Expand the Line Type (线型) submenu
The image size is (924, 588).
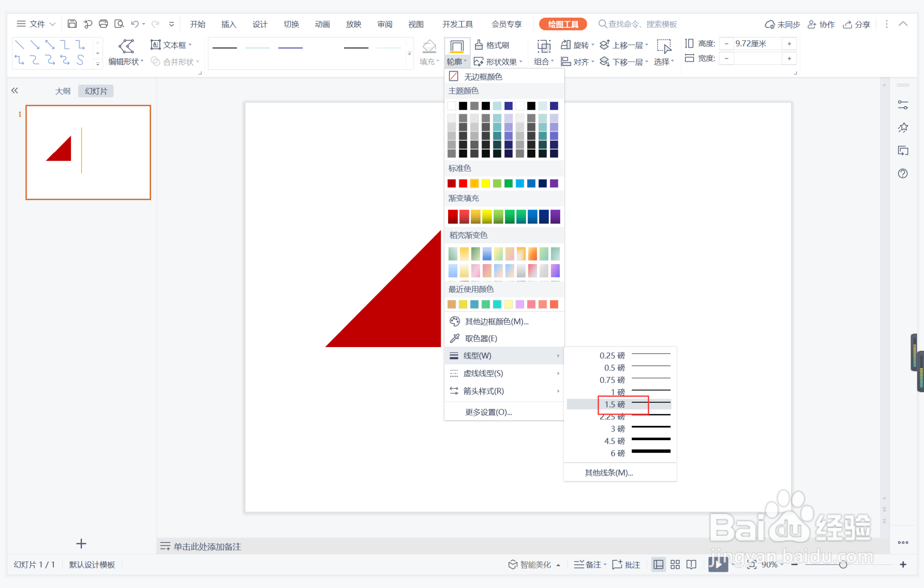[504, 356]
